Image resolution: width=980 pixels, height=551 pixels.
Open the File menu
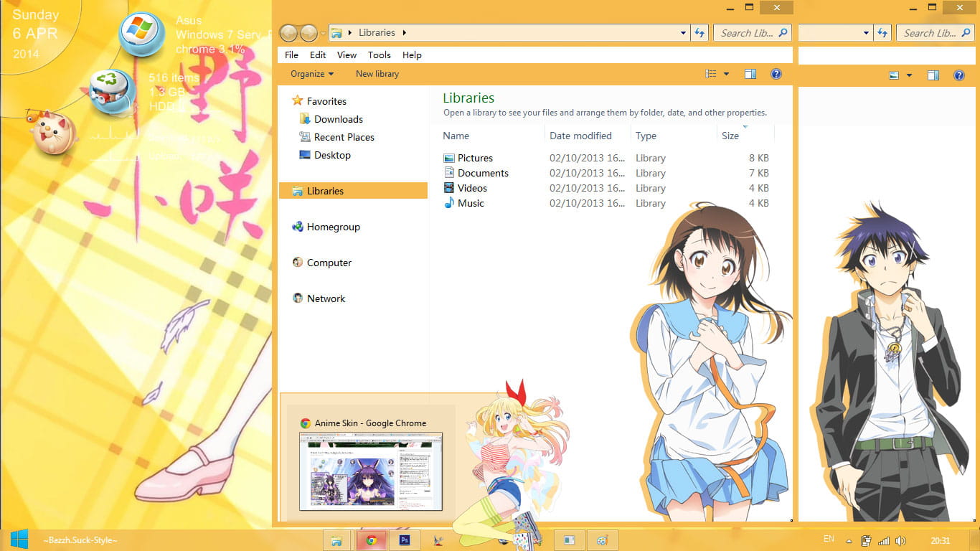click(291, 55)
